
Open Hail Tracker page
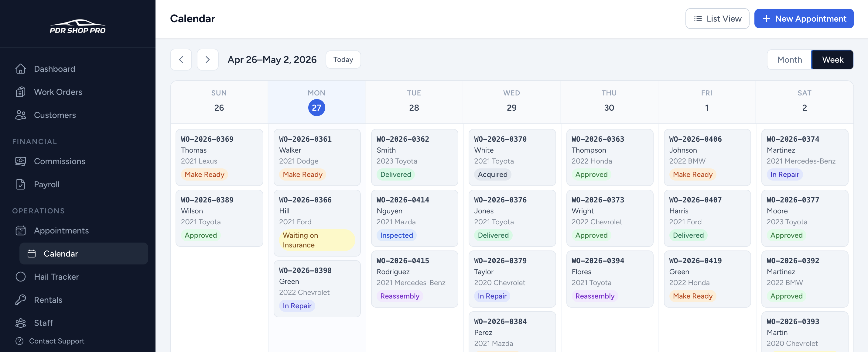(x=77, y=277)
